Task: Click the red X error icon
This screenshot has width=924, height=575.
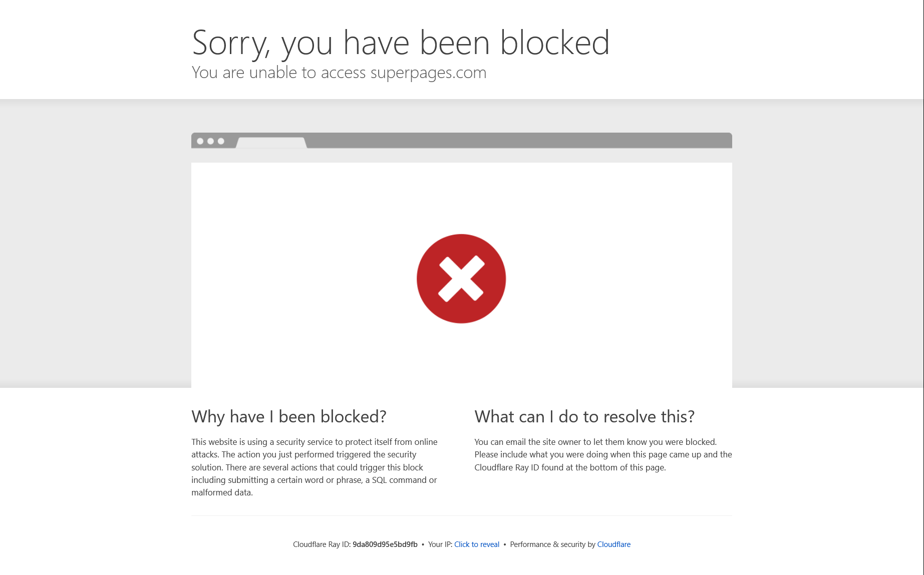Action: (x=461, y=279)
